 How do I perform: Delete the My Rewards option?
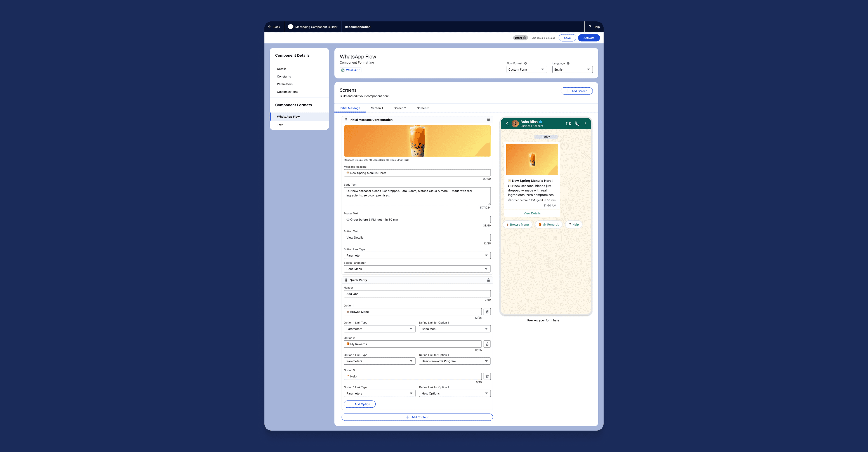point(487,344)
